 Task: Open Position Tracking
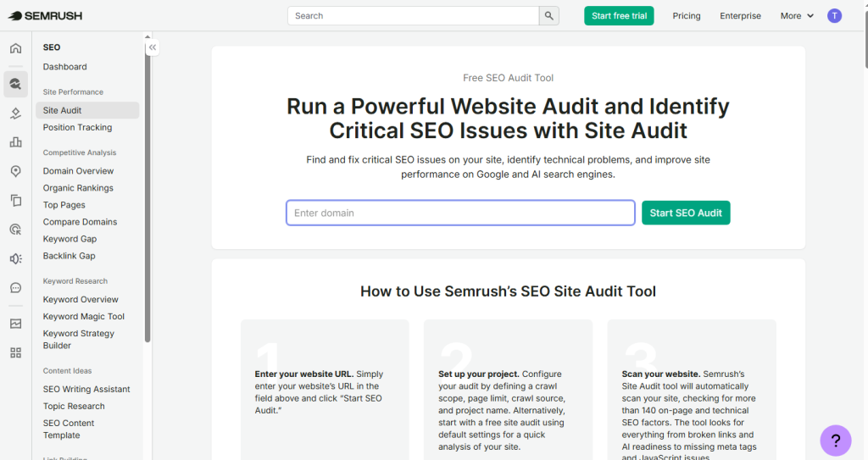pos(77,127)
